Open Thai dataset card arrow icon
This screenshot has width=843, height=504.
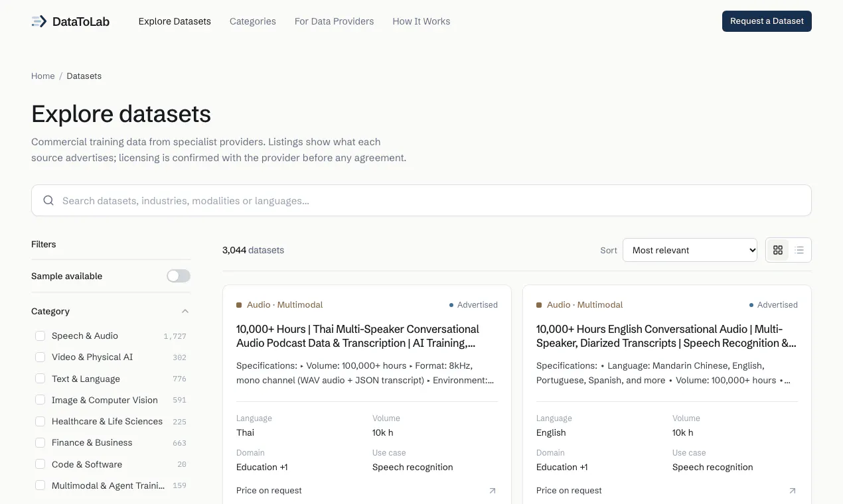pyautogui.click(x=492, y=491)
